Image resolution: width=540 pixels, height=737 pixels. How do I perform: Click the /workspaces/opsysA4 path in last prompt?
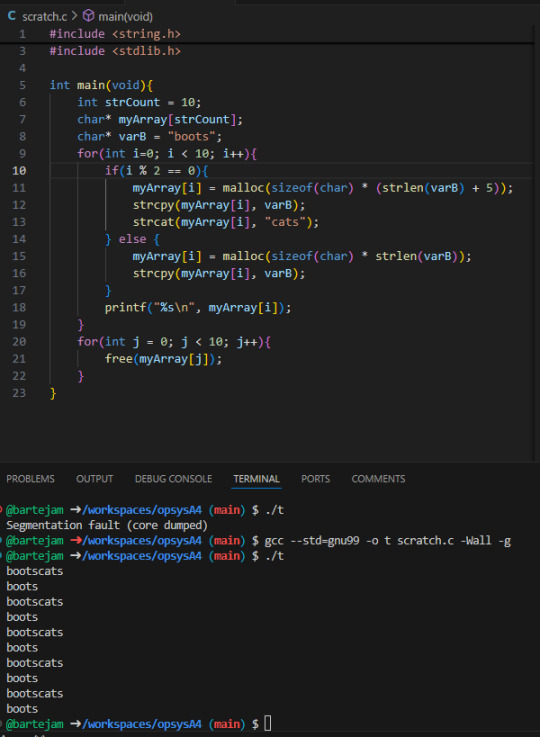[142, 724]
